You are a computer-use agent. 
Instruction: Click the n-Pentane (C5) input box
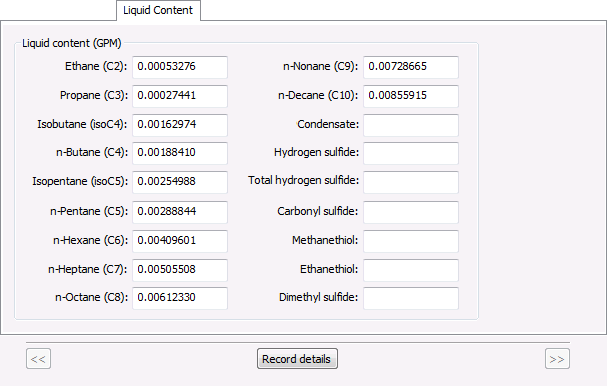coord(180,212)
